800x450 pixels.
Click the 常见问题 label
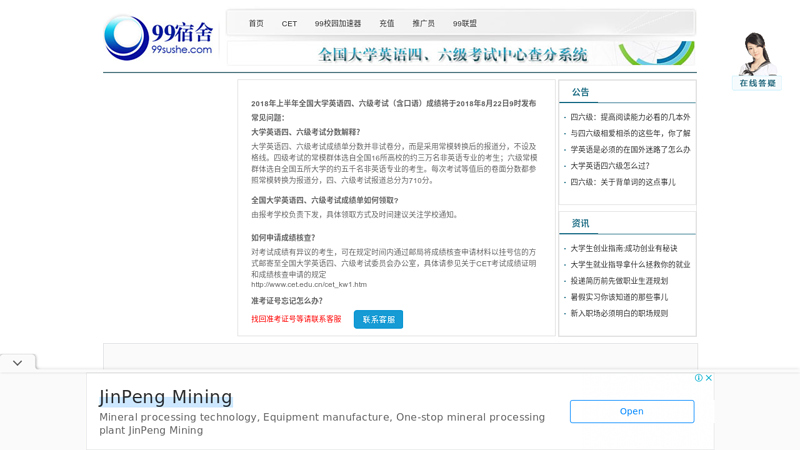tap(267, 118)
